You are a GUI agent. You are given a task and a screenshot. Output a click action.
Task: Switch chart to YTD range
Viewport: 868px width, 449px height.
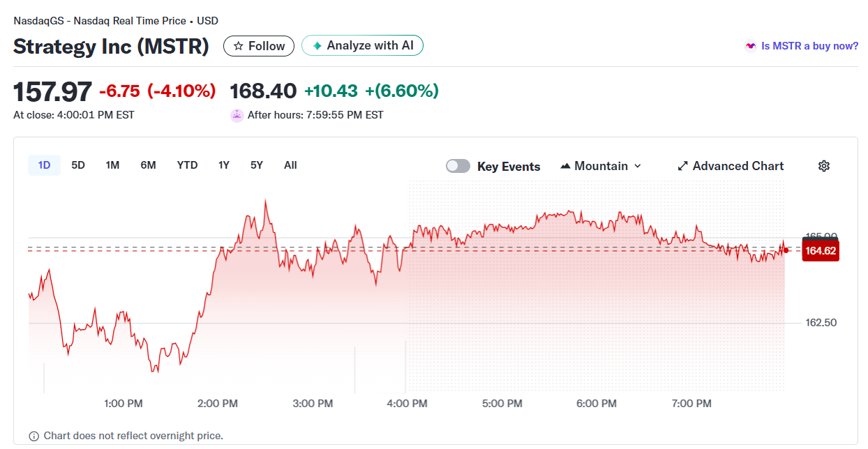point(187,165)
